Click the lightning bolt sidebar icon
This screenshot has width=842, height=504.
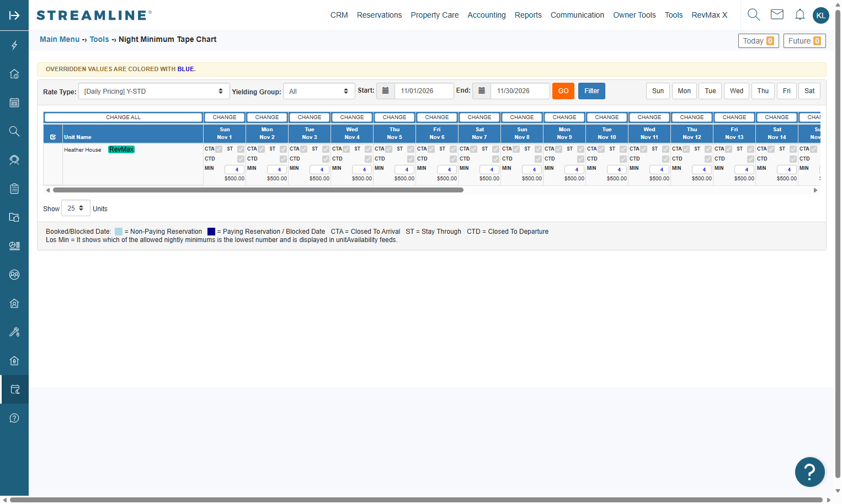(x=14, y=45)
